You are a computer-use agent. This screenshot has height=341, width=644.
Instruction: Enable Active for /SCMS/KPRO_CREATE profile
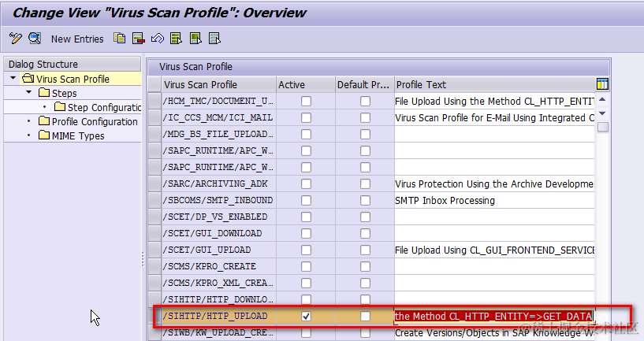306,266
